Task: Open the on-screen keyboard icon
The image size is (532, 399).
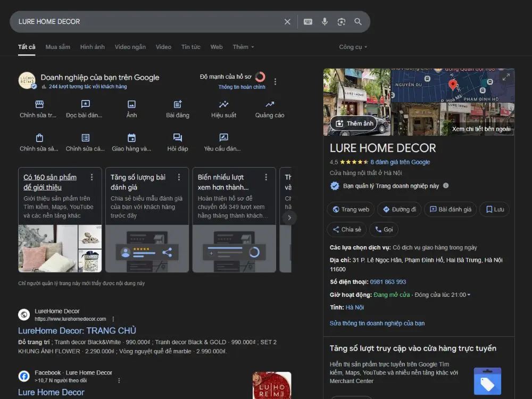Action: 308,22
